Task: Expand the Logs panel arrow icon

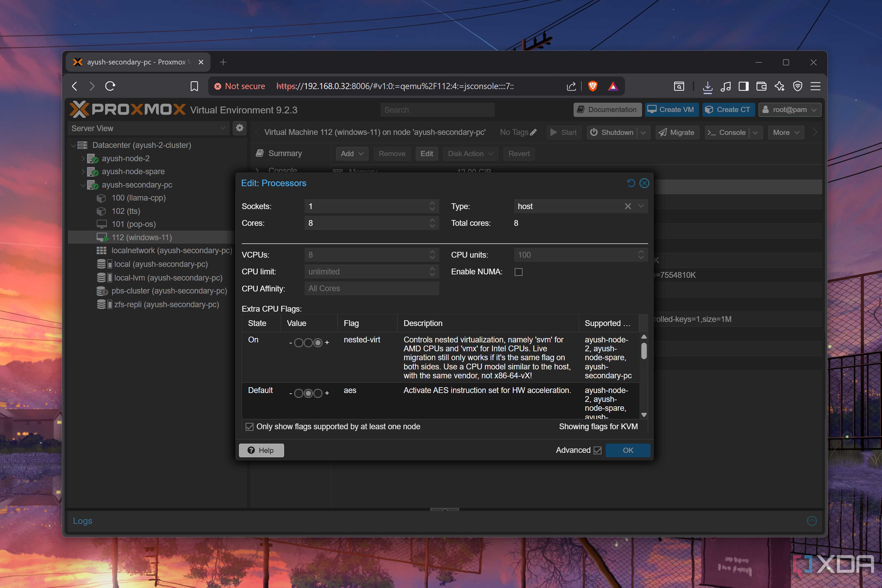Action: pos(812,520)
